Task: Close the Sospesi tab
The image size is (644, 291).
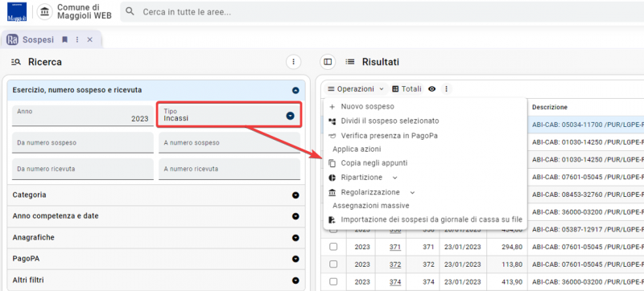Action: click(x=90, y=39)
